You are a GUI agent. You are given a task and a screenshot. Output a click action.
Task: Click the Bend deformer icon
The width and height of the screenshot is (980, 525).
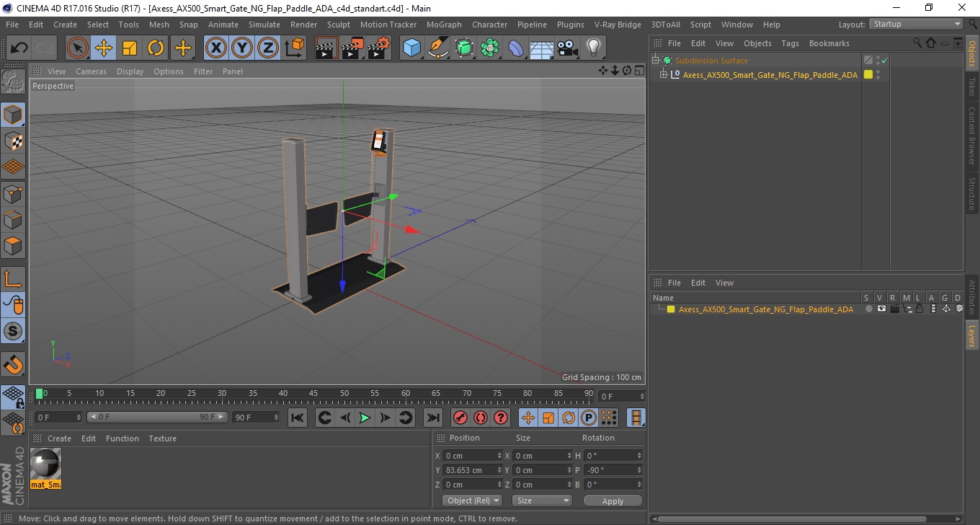[x=516, y=48]
